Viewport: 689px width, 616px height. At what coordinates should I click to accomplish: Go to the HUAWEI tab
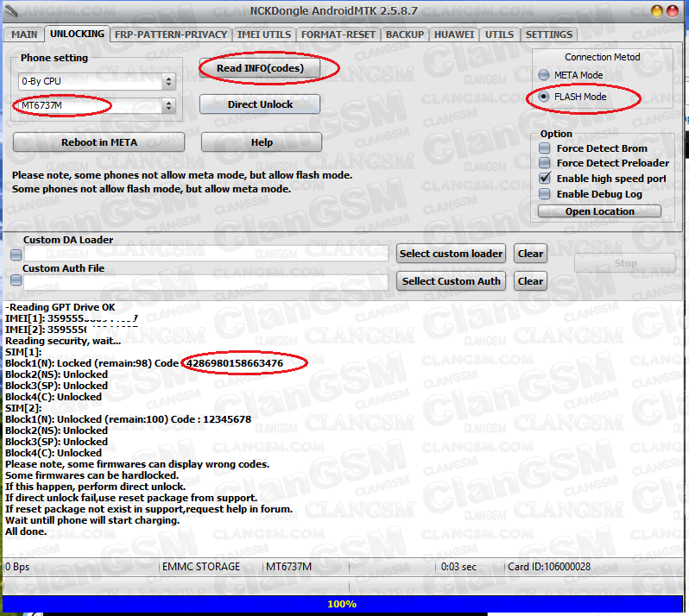[454, 35]
